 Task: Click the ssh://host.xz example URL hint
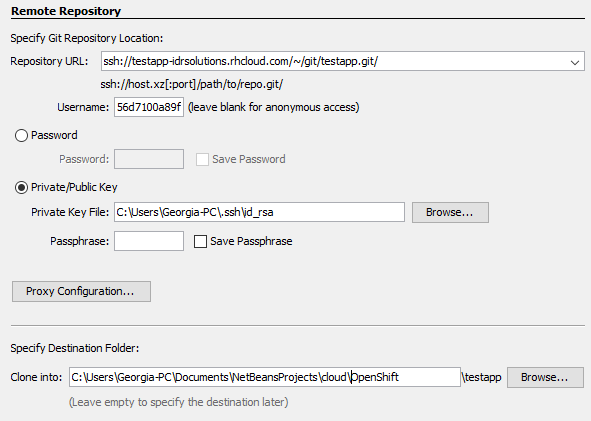pyautogui.click(x=191, y=84)
